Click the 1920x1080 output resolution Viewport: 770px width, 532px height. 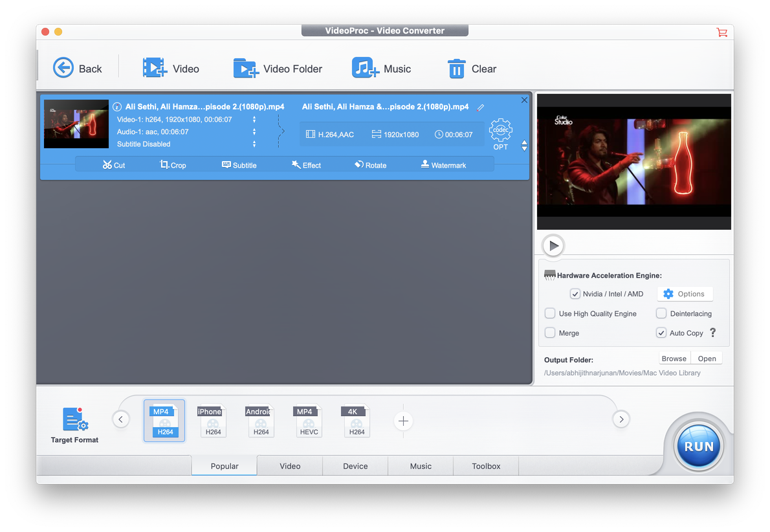pos(395,134)
